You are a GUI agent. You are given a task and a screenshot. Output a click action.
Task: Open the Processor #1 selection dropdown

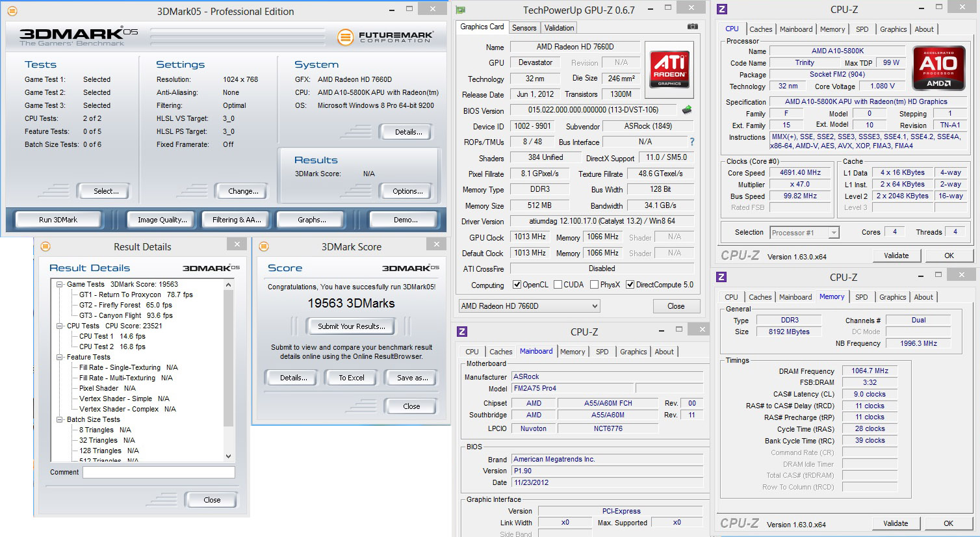[x=805, y=232]
